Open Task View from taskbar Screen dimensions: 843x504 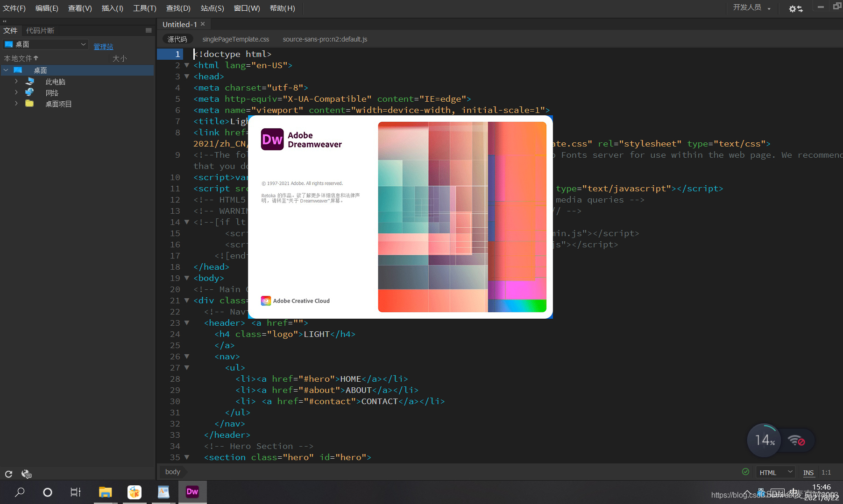(76, 492)
